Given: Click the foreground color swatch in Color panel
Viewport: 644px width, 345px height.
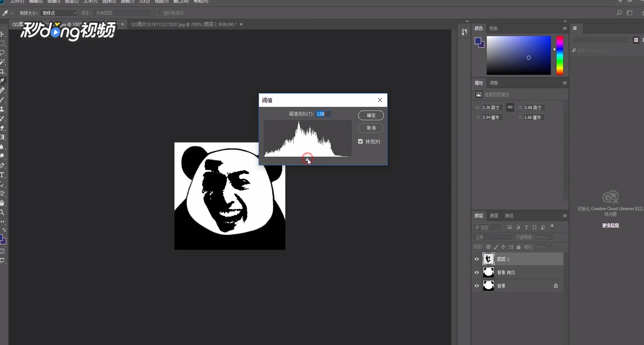Looking at the screenshot, I should (478, 41).
